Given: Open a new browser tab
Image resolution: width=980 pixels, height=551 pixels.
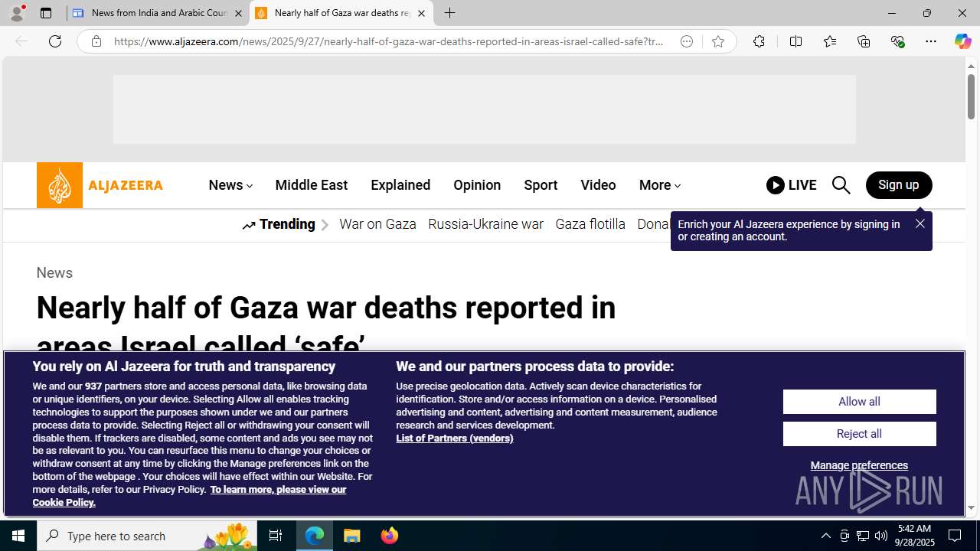Looking at the screenshot, I should pos(450,13).
